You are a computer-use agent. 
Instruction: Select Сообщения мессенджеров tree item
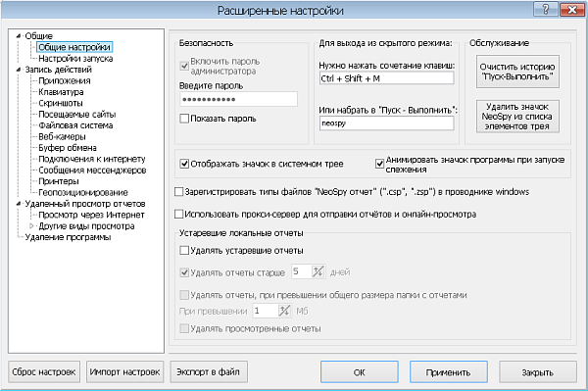92,171
